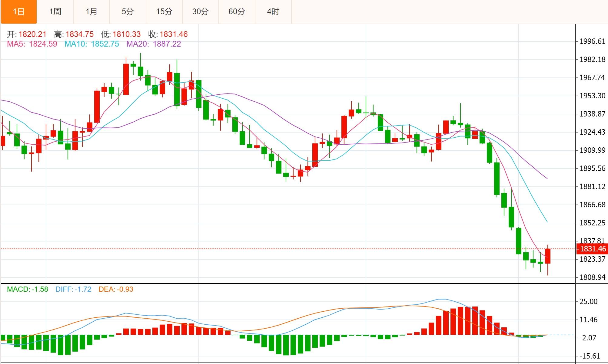Switch to the 4时 timeframe tab
608x364 pixels.
coord(273,12)
